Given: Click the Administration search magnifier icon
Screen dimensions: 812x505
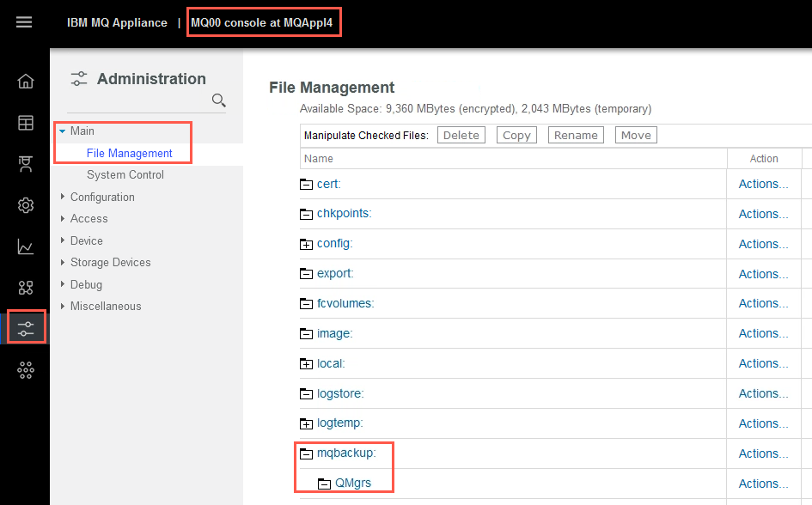Looking at the screenshot, I should click(219, 100).
